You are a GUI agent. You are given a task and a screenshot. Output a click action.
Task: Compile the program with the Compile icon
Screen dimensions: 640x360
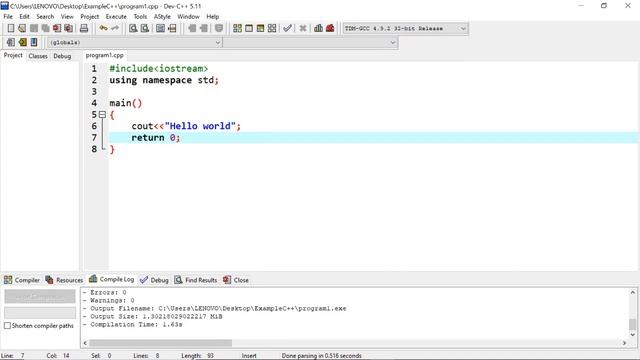click(237, 28)
